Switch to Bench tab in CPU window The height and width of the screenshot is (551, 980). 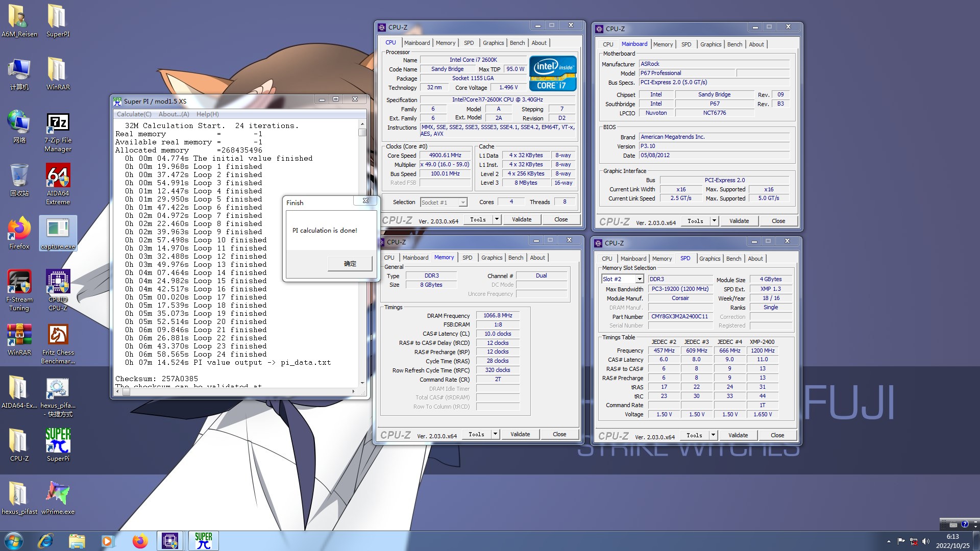click(517, 43)
